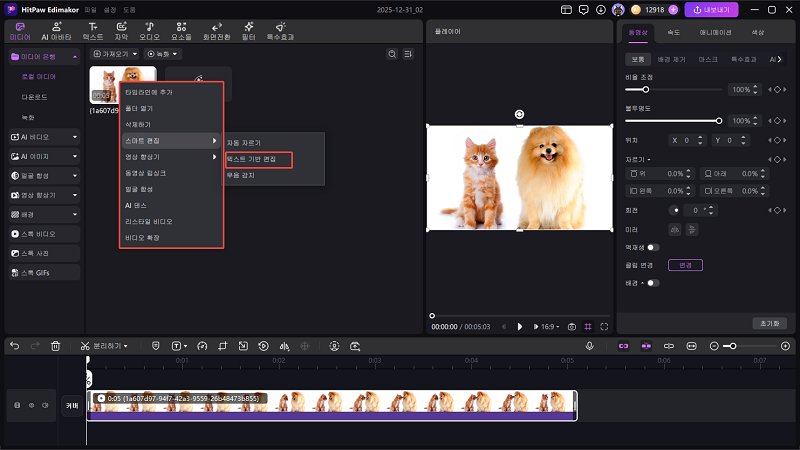800x450 pixels.
Task: Click the 불투명도 (opacity) slider handle
Action: [718, 120]
